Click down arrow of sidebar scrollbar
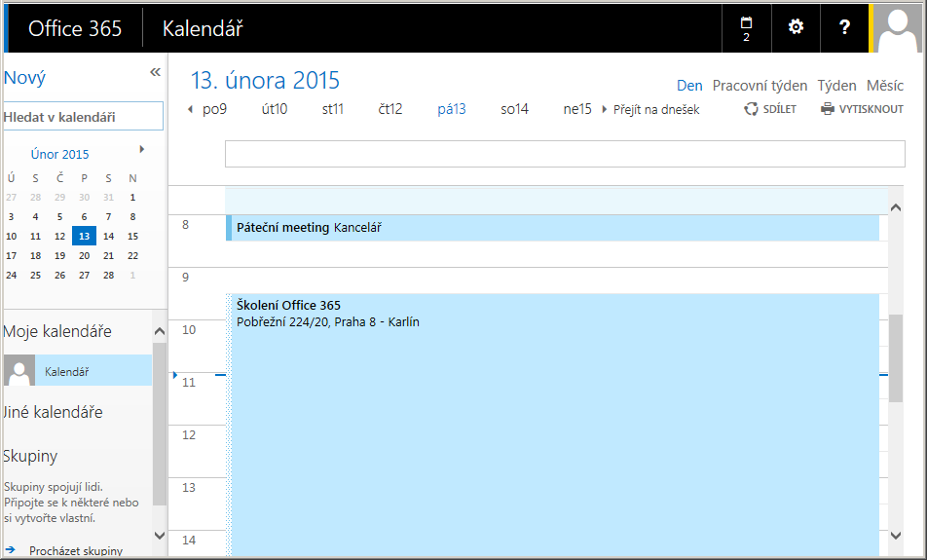This screenshot has width=927, height=560. tap(160, 536)
